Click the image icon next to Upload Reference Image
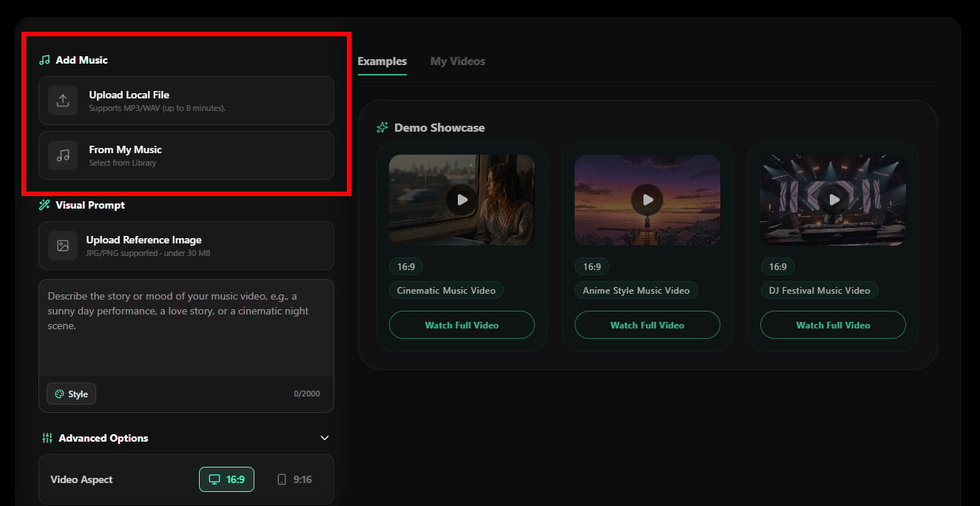 pyautogui.click(x=63, y=246)
